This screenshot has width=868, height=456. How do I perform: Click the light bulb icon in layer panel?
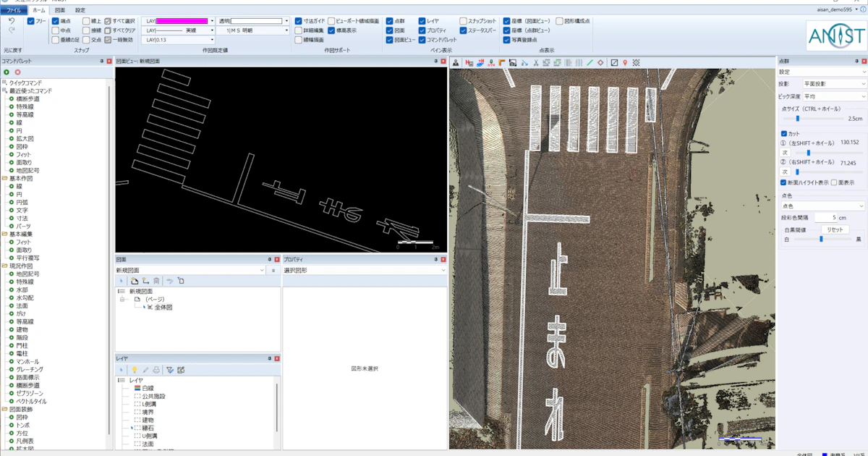click(134, 370)
